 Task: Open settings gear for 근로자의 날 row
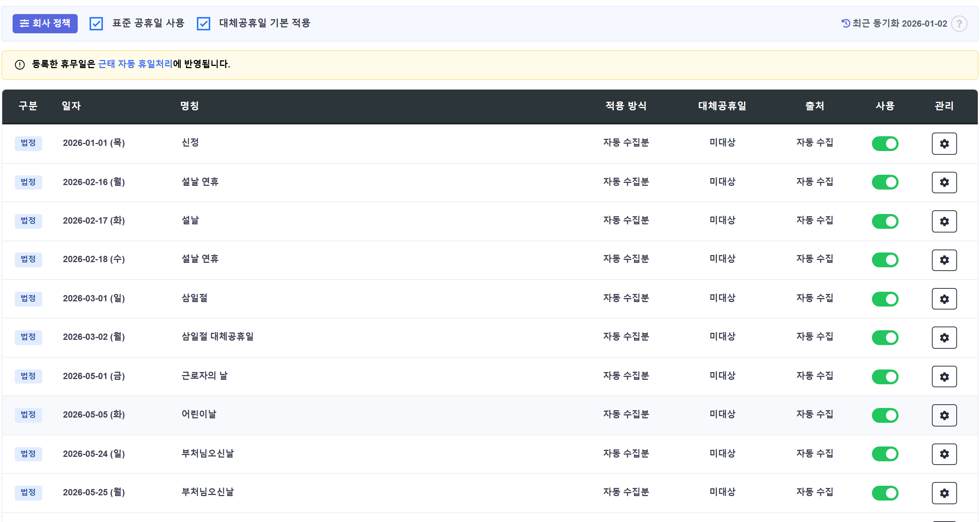(x=944, y=377)
